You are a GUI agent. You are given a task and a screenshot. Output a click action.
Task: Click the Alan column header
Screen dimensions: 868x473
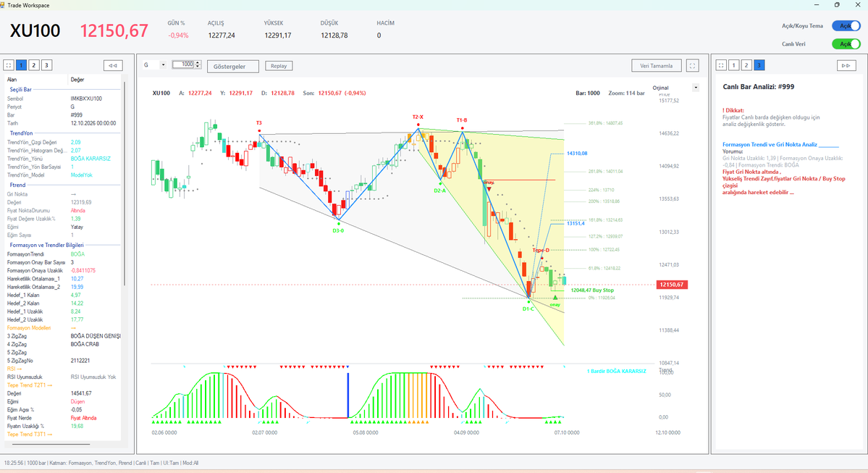coord(35,80)
